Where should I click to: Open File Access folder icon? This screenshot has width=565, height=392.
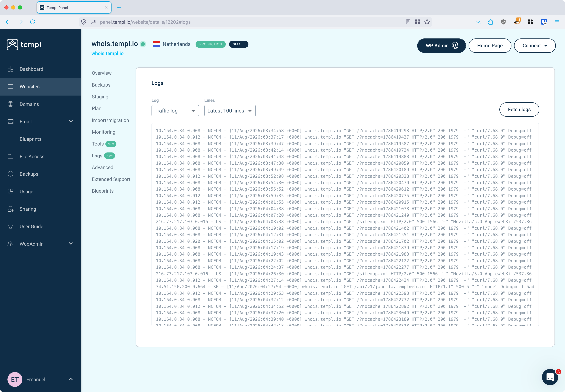pyautogui.click(x=11, y=156)
